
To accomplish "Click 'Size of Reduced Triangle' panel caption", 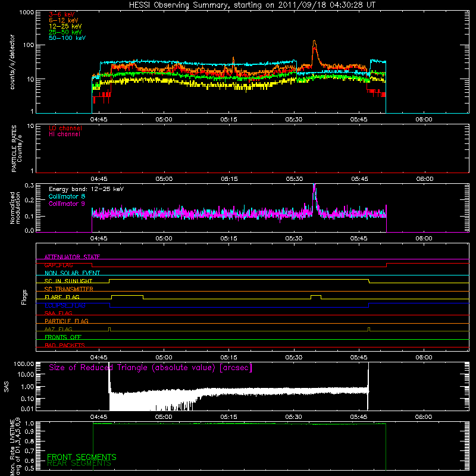I will (x=151, y=368).
